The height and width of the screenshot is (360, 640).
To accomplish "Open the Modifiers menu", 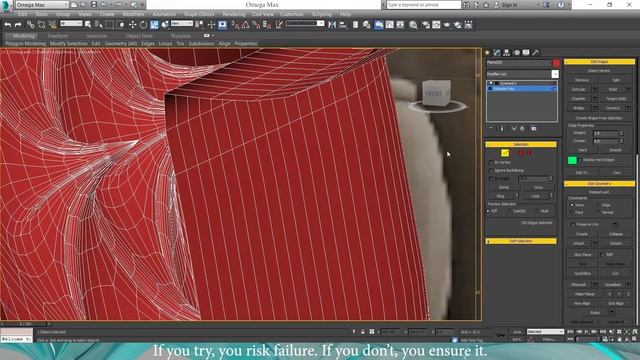I will tap(133, 14).
